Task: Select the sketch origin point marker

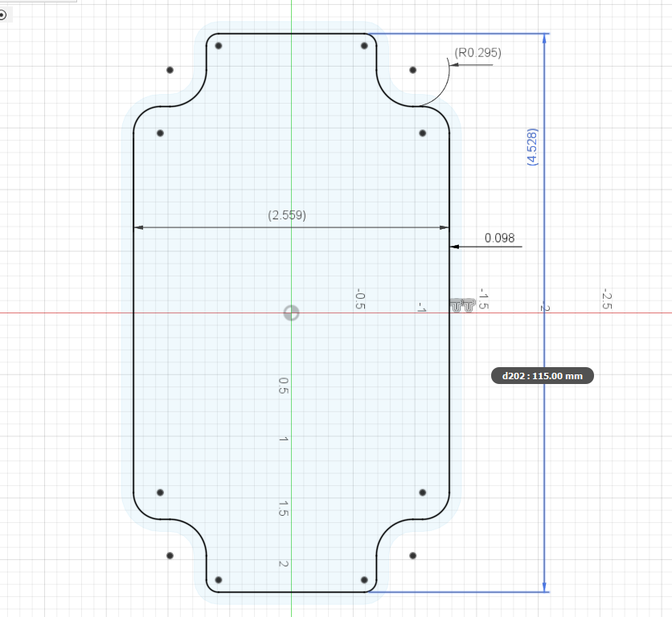Action: 291,313
